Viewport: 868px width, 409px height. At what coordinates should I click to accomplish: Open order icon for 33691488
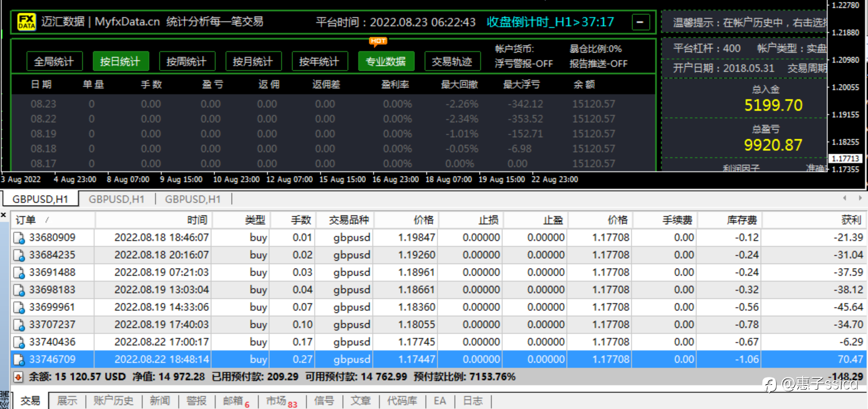point(19,272)
